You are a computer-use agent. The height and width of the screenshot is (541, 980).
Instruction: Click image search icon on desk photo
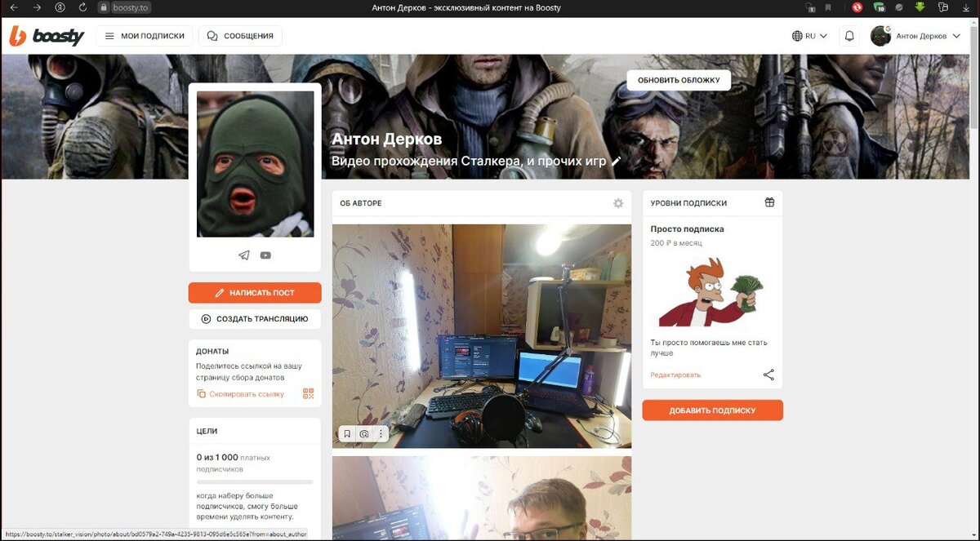(364, 434)
